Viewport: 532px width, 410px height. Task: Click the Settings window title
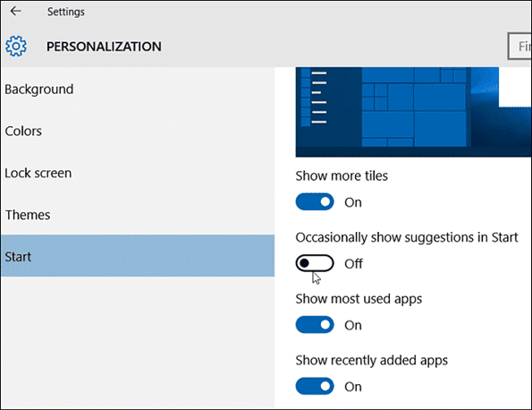(x=66, y=12)
